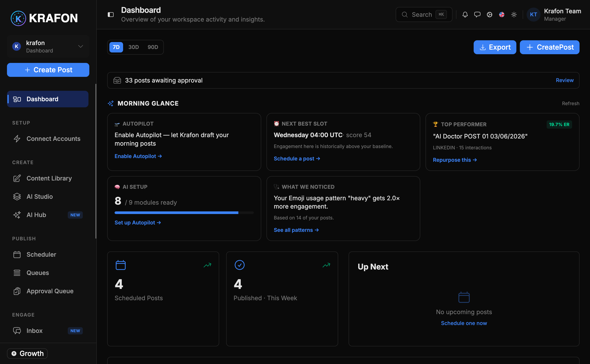Click the What We Noticed stethoscope icon
The height and width of the screenshot is (364, 590).
276,187
